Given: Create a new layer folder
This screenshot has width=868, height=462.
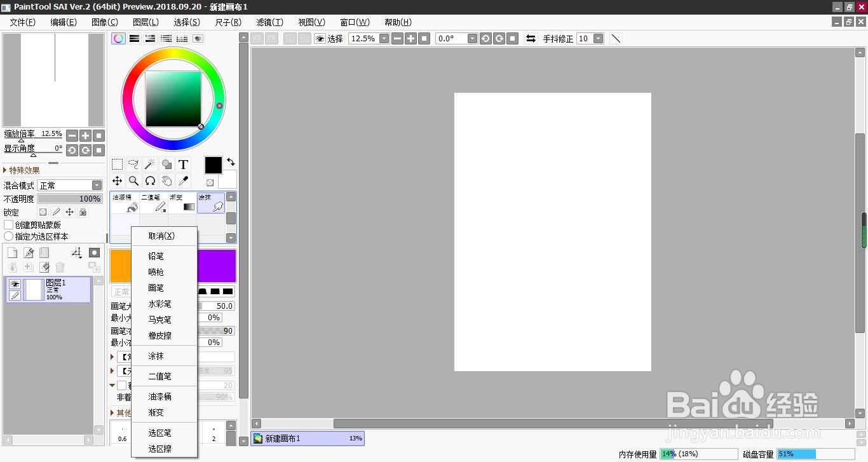Looking at the screenshot, I should 44,253.
